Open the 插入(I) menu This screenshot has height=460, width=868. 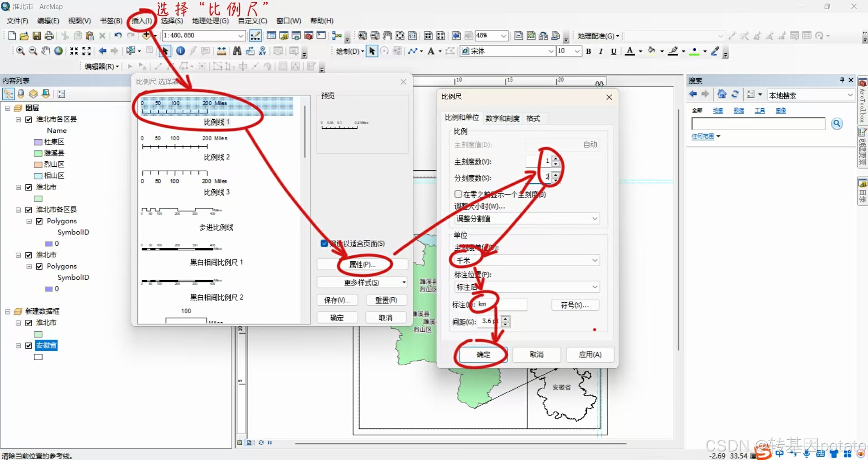point(142,21)
